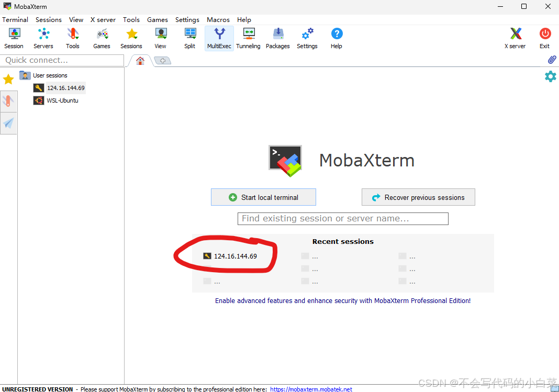Click the paperclip attachment icon
This screenshot has width=559, height=392.
click(x=552, y=60)
